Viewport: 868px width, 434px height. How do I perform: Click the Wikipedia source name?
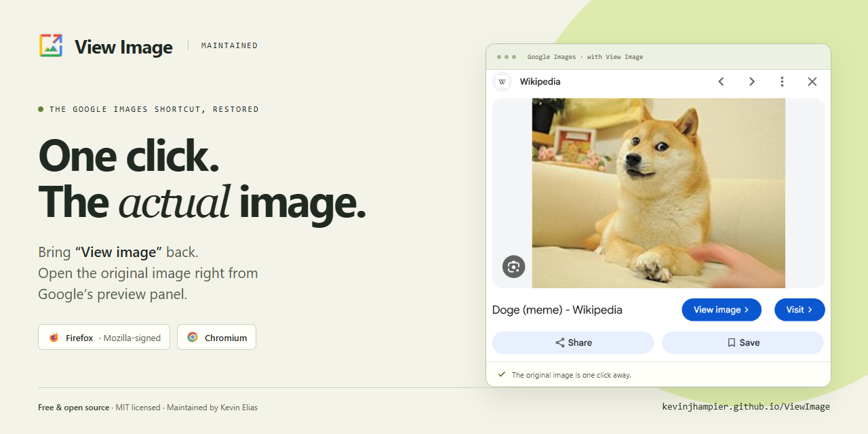tap(540, 82)
